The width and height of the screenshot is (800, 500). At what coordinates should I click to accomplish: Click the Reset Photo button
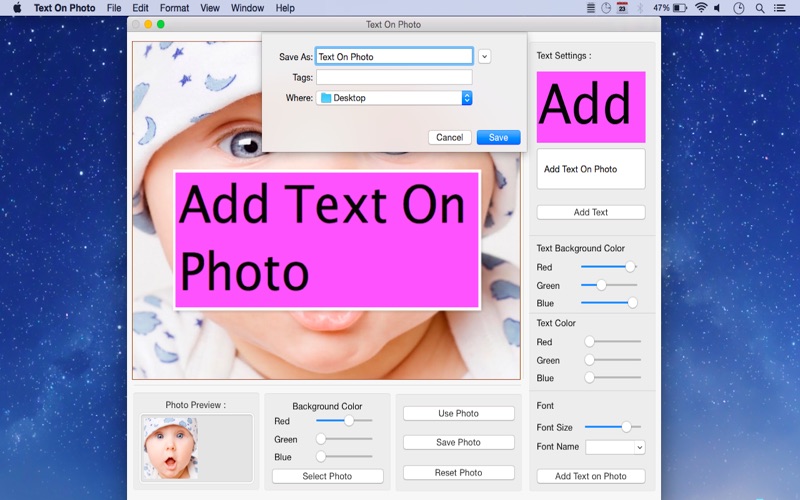point(459,472)
